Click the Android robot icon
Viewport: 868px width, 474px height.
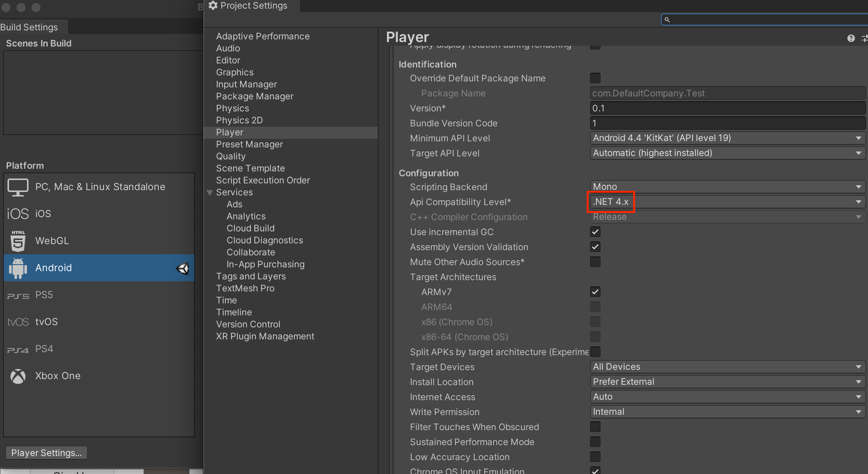tap(18, 268)
